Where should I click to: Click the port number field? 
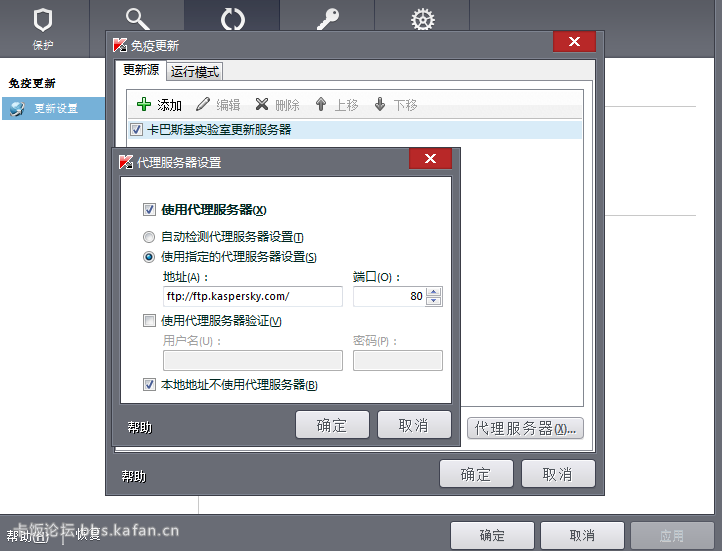pyautogui.click(x=389, y=296)
